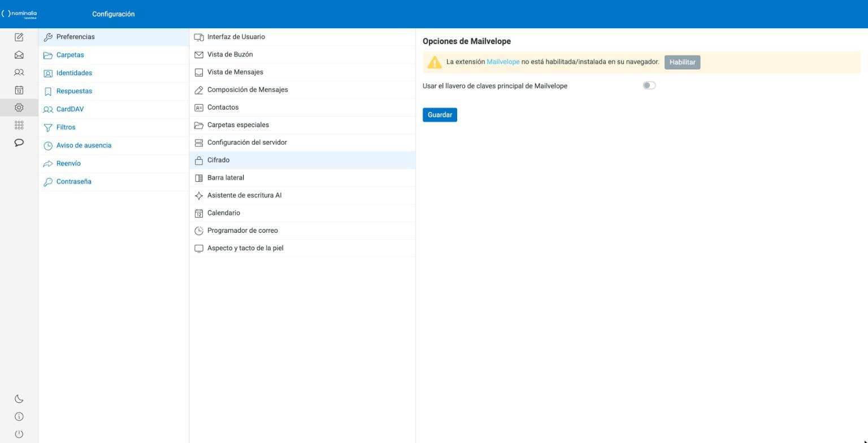868x443 pixels.
Task: Open Configuración del servidor preferences
Action: 302,142
